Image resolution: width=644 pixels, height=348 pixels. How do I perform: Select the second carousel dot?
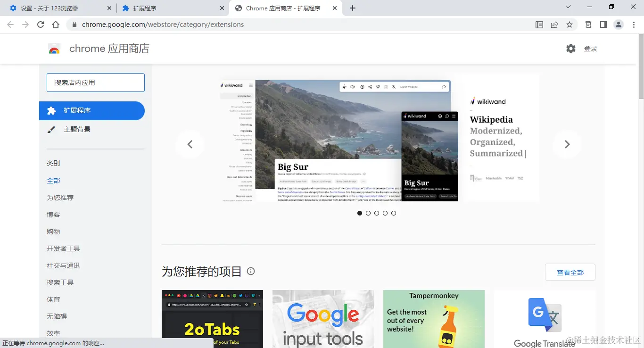click(x=368, y=213)
